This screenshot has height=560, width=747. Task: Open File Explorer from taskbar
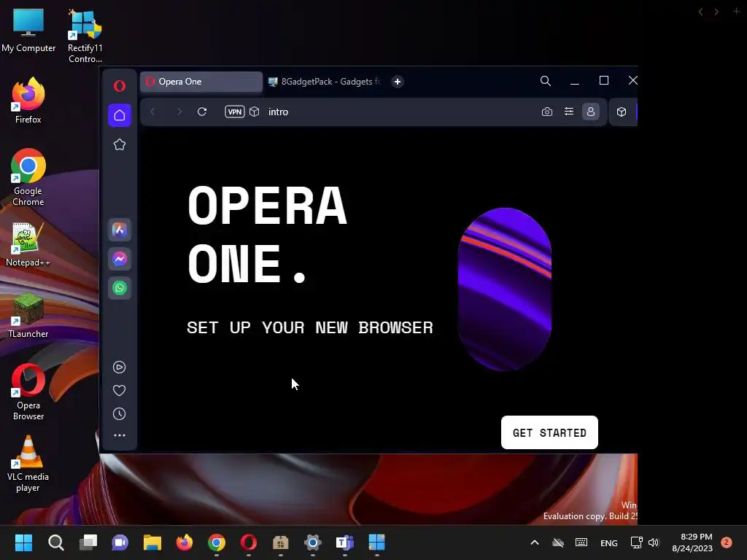pyautogui.click(x=152, y=542)
